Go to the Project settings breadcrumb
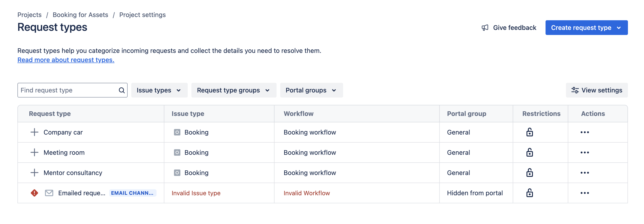Screen dimensions: 644x224 142,15
